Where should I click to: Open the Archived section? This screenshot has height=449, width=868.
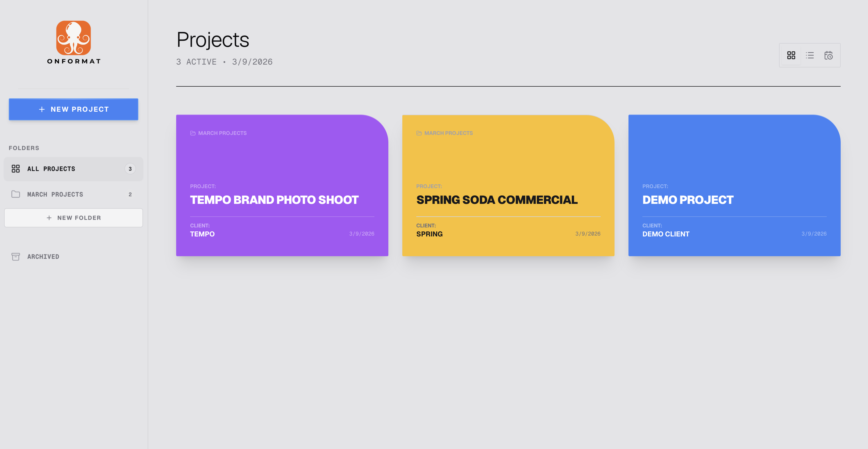point(43,256)
